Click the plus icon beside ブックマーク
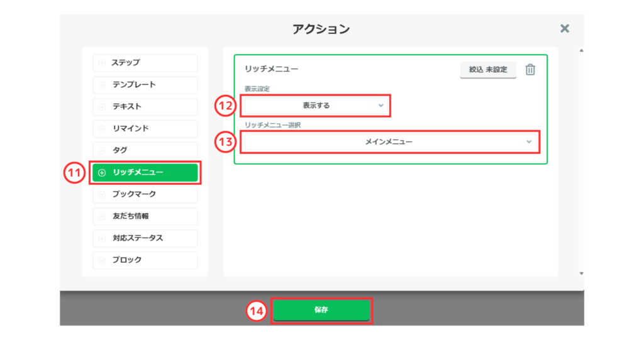Image resolution: width=644 pixels, height=362 pixels. tap(102, 195)
